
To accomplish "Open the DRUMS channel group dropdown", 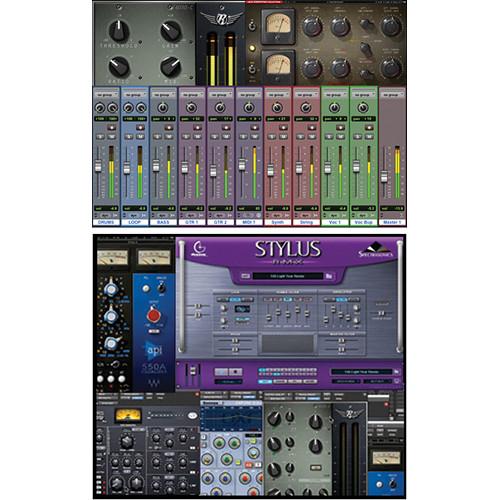I will 106,95.
